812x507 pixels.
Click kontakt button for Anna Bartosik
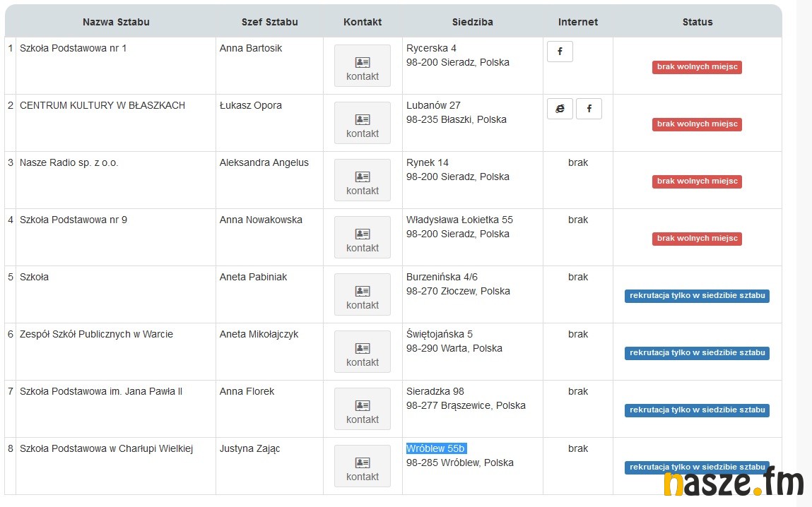pos(363,66)
